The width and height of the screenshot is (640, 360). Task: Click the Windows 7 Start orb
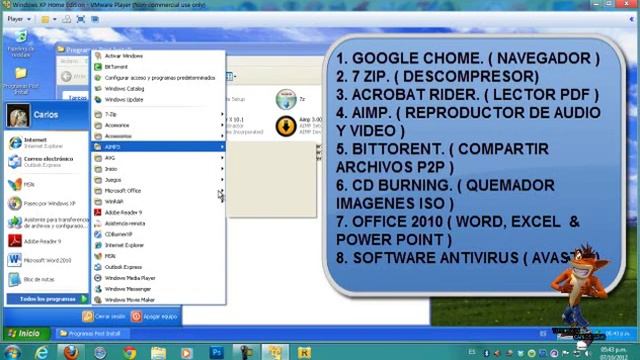point(12,352)
